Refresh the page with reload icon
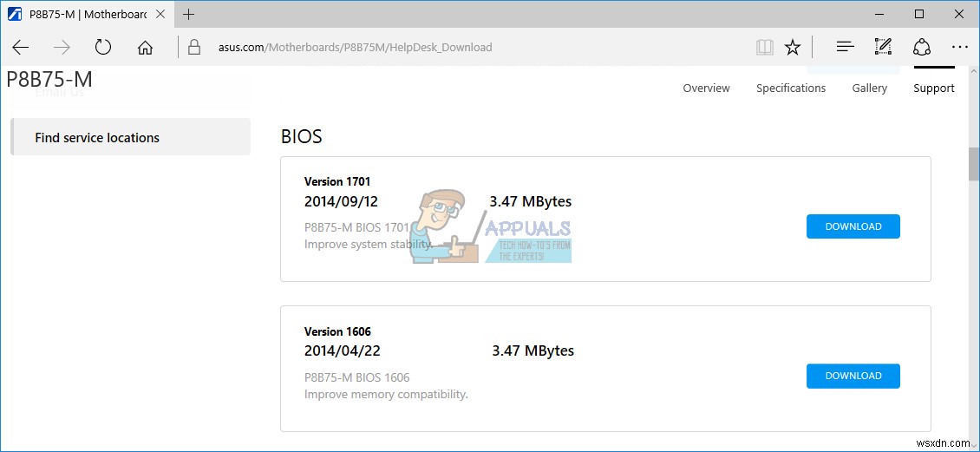Screen dimensions: 980x452 [x=103, y=47]
